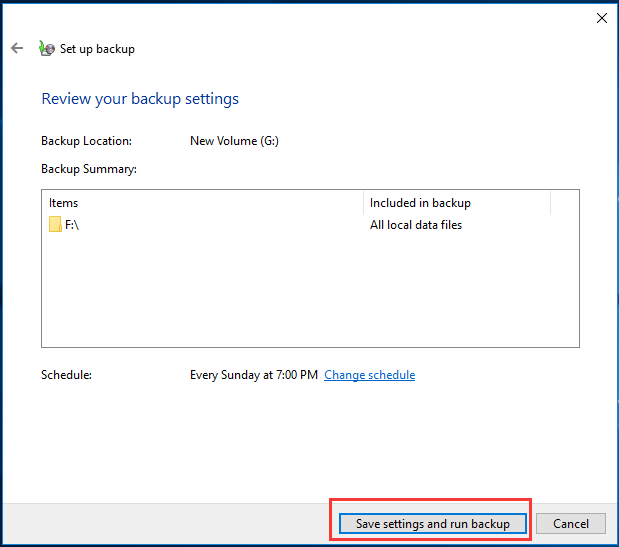
Task: Click the F:\ folder icon
Action: [55, 225]
